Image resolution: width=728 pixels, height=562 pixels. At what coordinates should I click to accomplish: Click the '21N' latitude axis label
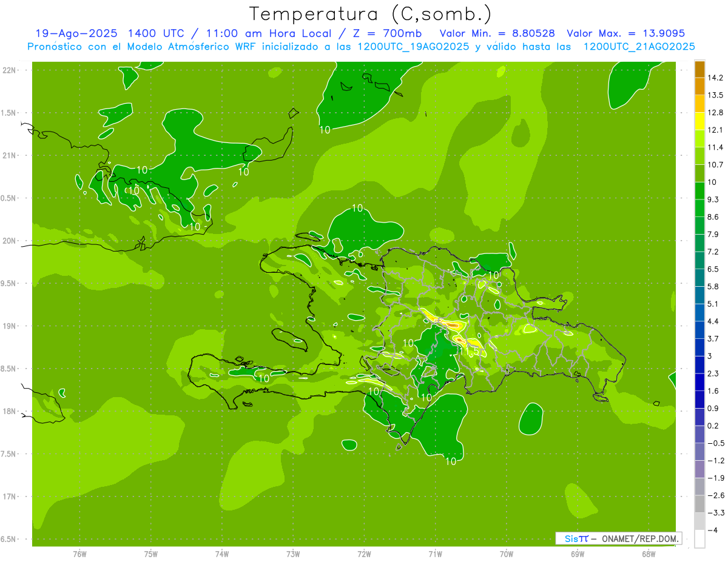8,155
